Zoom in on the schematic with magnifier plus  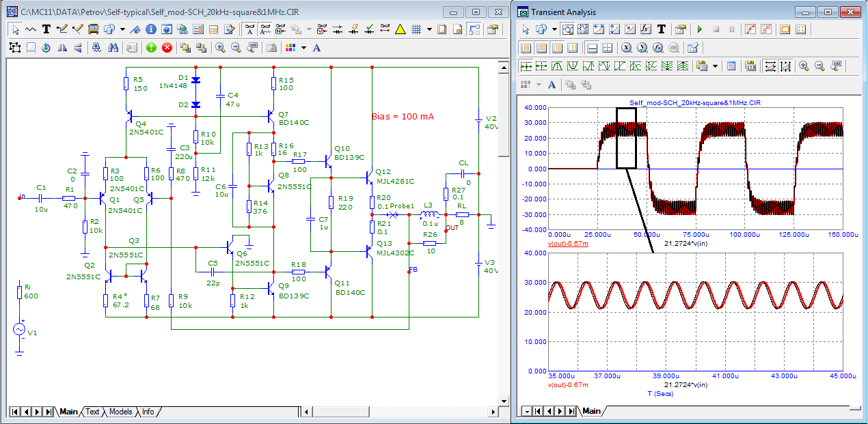(x=220, y=48)
